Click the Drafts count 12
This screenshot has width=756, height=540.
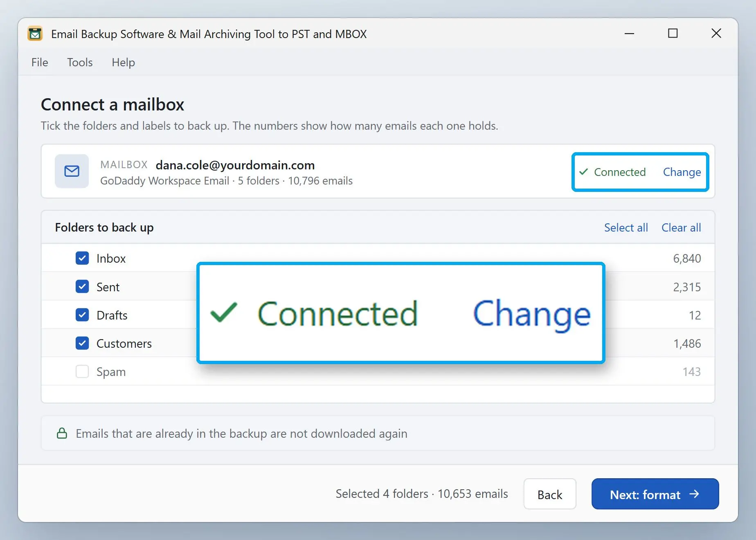(695, 315)
